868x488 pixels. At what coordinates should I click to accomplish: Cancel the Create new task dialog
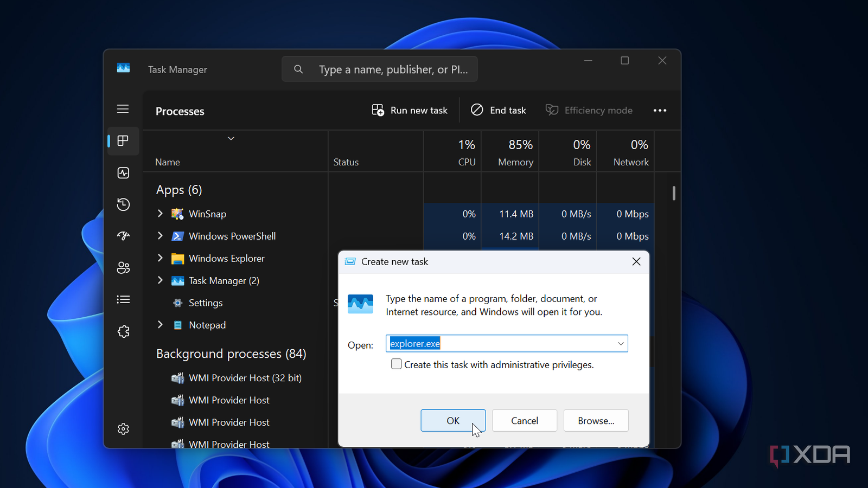pyautogui.click(x=524, y=421)
